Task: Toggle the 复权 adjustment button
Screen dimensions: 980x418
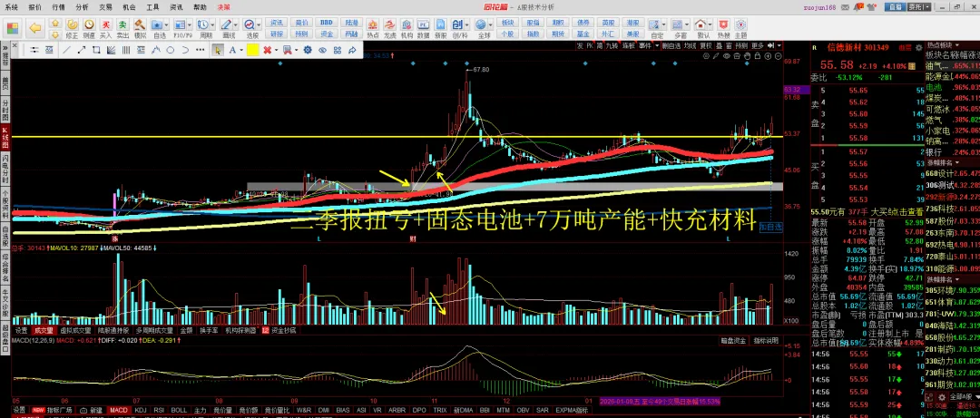Action: click(x=706, y=45)
